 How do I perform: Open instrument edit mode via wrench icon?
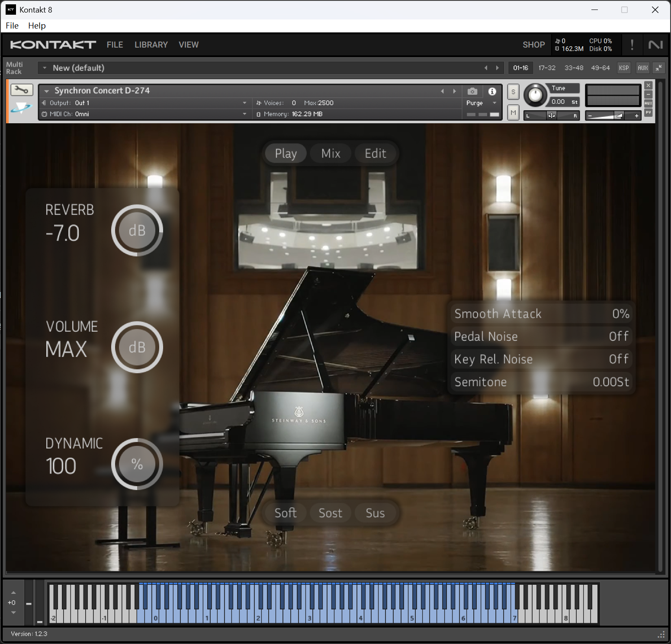pyautogui.click(x=22, y=90)
